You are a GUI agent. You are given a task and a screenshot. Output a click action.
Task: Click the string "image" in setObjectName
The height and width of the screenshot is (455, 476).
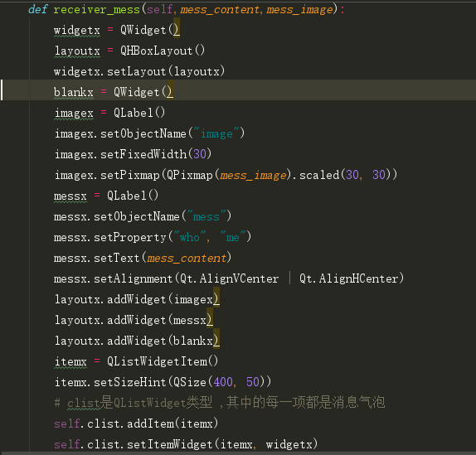point(216,133)
